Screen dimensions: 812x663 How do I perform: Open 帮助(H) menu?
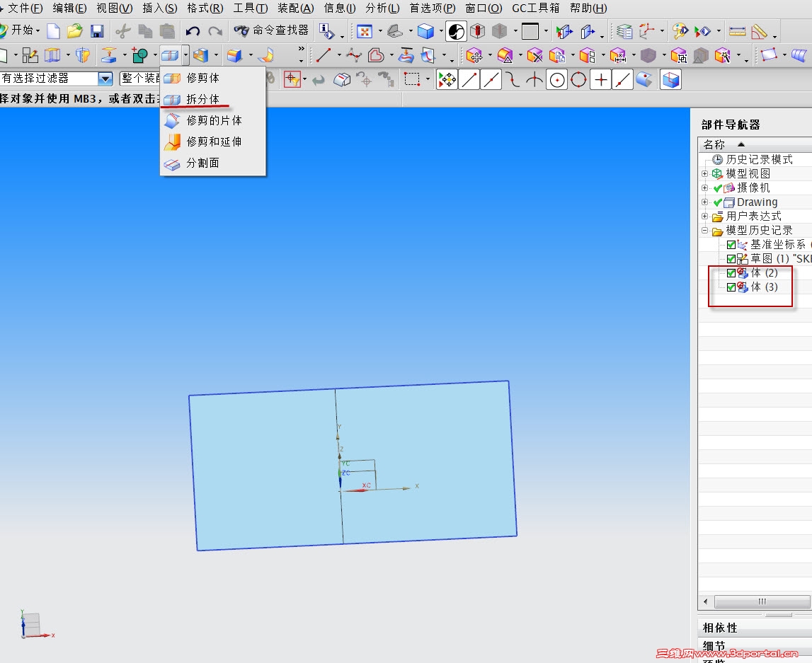click(588, 8)
